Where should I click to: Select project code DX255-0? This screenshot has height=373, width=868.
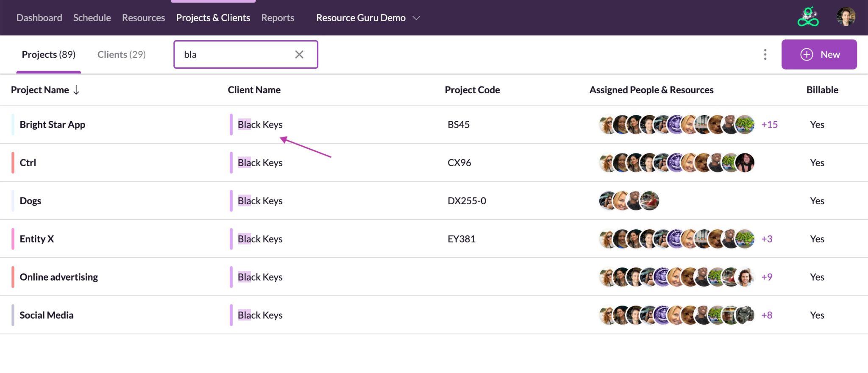(x=467, y=201)
